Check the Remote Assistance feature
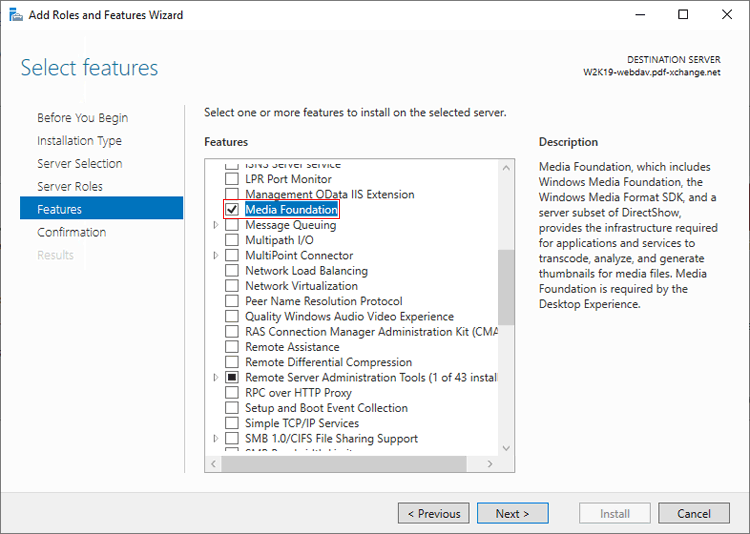The height and width of the screenshot is (534, 750). (x=232, y=347)
